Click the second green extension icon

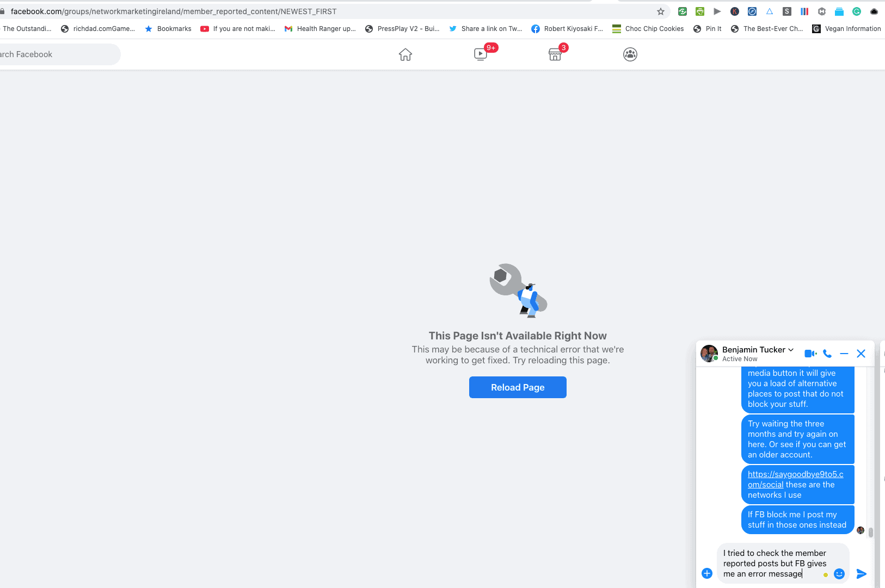tap(700, 11)
